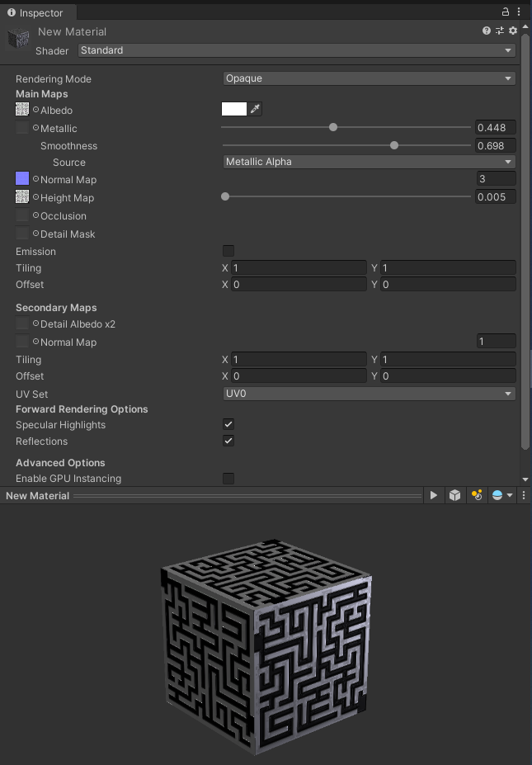
Task: Open the material help reference icon
Action: tap(487, 31)
